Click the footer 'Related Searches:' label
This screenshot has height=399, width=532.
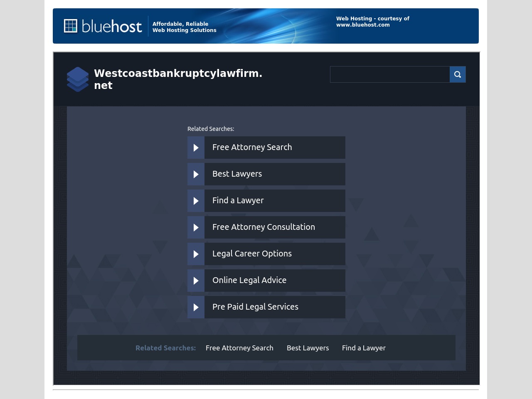[165, 348]
